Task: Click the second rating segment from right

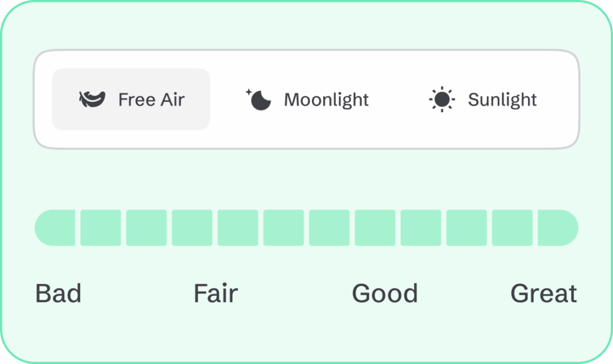Action: click(512, 227)
